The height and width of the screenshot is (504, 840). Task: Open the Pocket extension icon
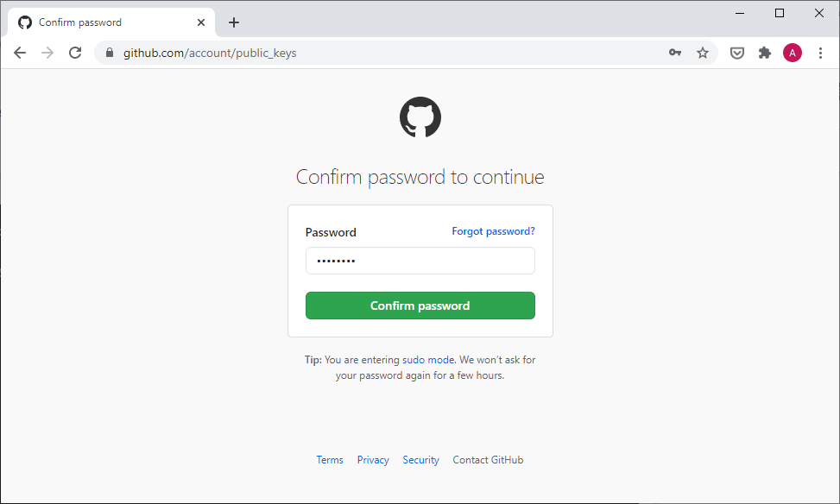[x=737, y=53]
